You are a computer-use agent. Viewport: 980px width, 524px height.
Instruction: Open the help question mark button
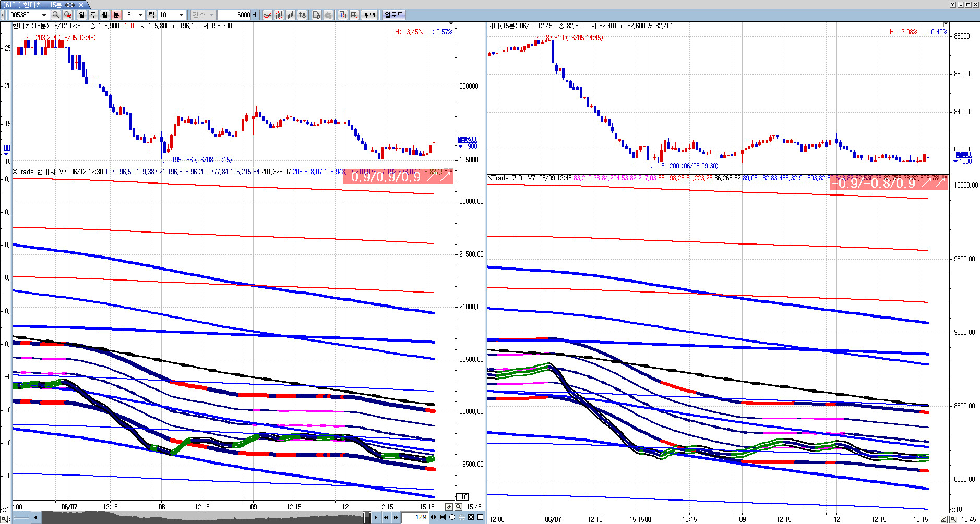point(953,4)
